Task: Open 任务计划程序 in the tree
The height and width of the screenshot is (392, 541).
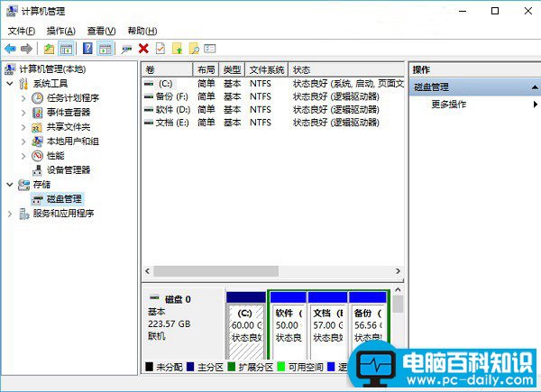Action: pyautogui.click(x=73, y=98)
